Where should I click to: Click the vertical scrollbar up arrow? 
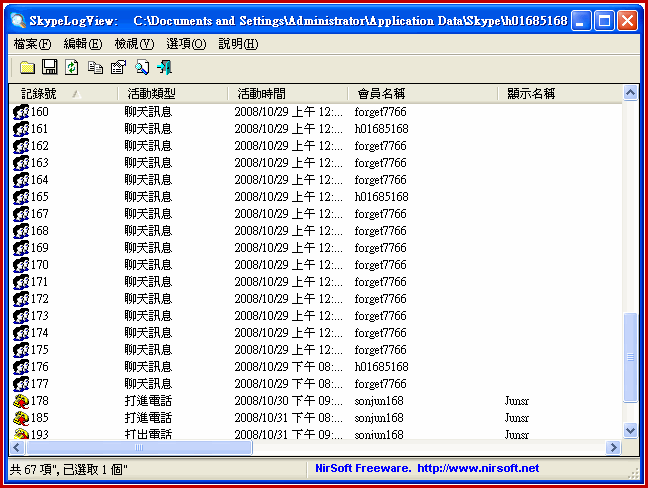pyautogui.click(x=630, y=93)
